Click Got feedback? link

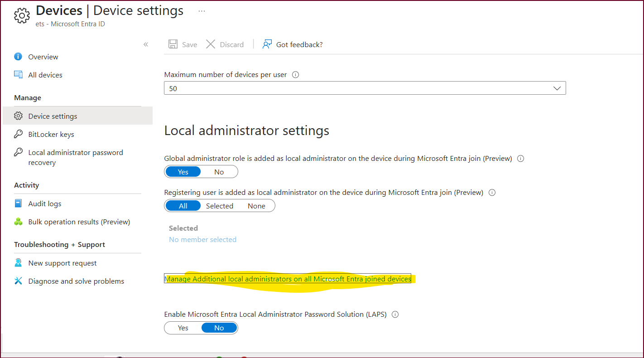[x=299, y=44]
